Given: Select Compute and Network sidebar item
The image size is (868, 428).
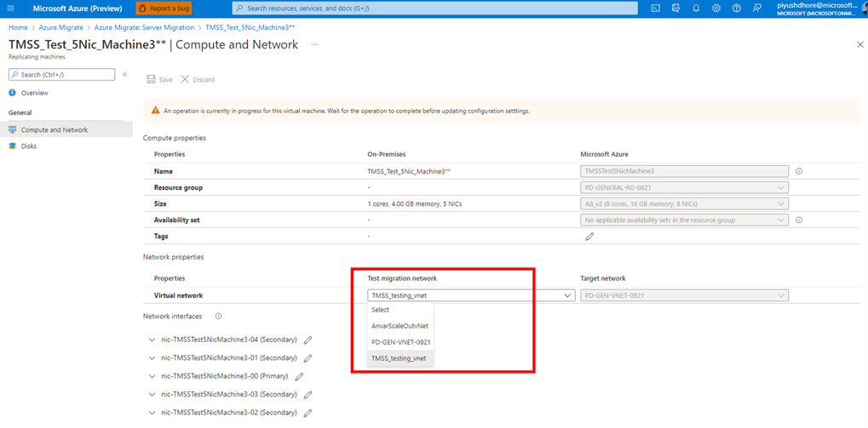Looking at the screenshot, I should click(x=66, y=130).
